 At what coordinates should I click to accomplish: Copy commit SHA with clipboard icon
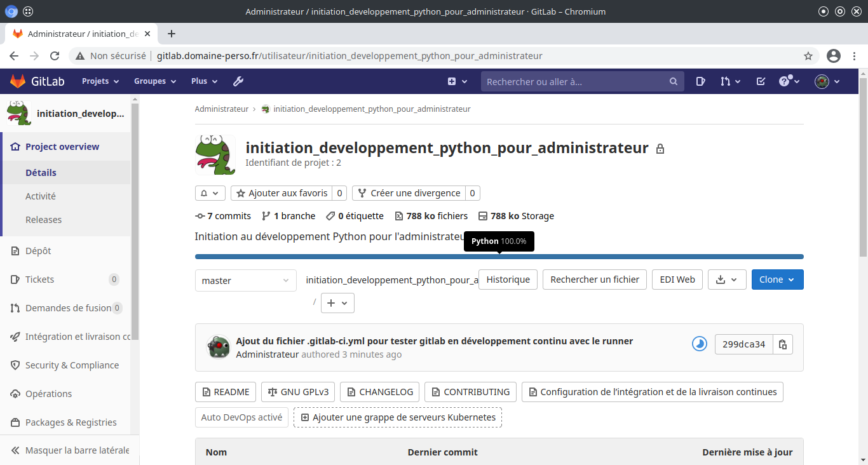pyautogui.click(x=783, y=344)
